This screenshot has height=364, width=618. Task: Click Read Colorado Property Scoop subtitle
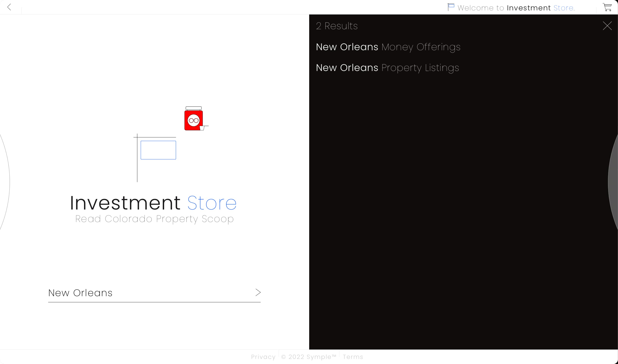tap(154, 219)
